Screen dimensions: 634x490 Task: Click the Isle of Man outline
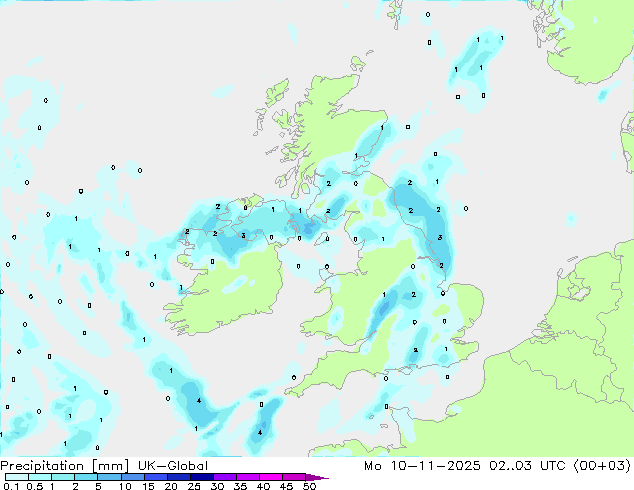click(x=321, y=240)
